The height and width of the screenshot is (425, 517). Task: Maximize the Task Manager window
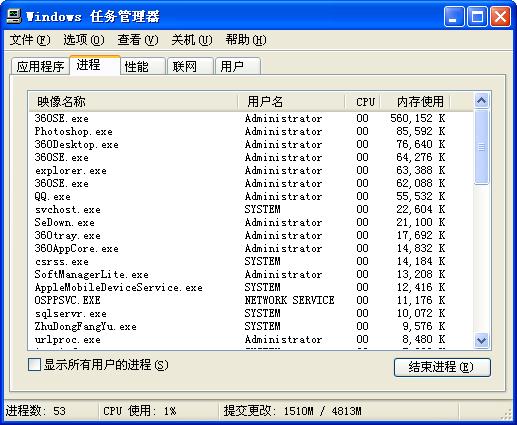pyautogui.click(x=477, y=16)
